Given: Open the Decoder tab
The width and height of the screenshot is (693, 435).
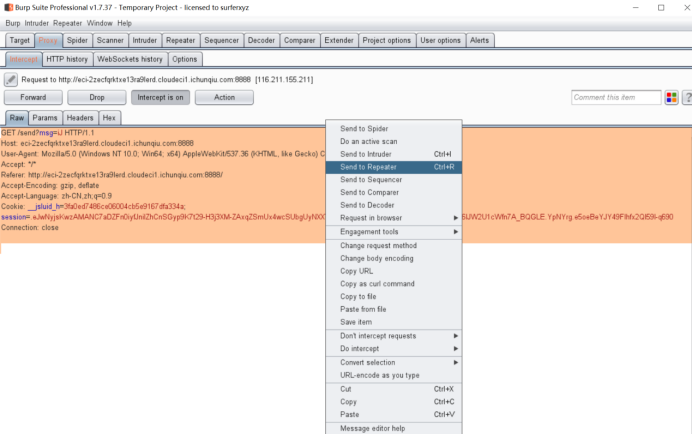Looking at the screenshot, I should point(261,40).
